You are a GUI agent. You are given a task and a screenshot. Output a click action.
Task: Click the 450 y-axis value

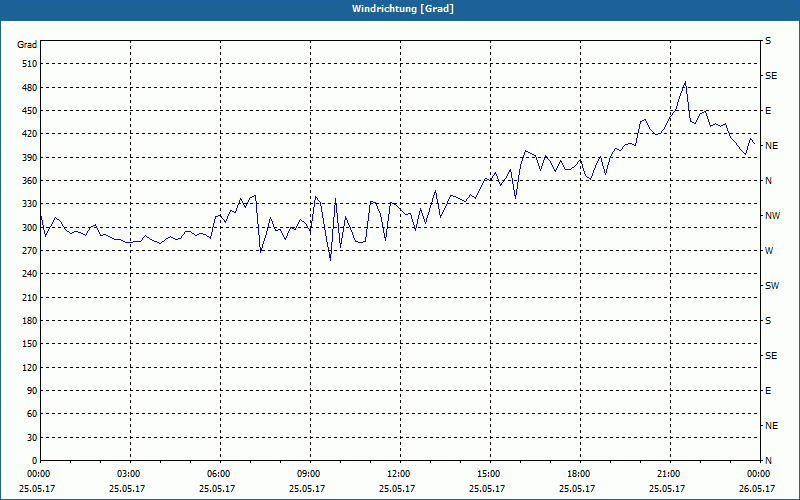[30, 111]
